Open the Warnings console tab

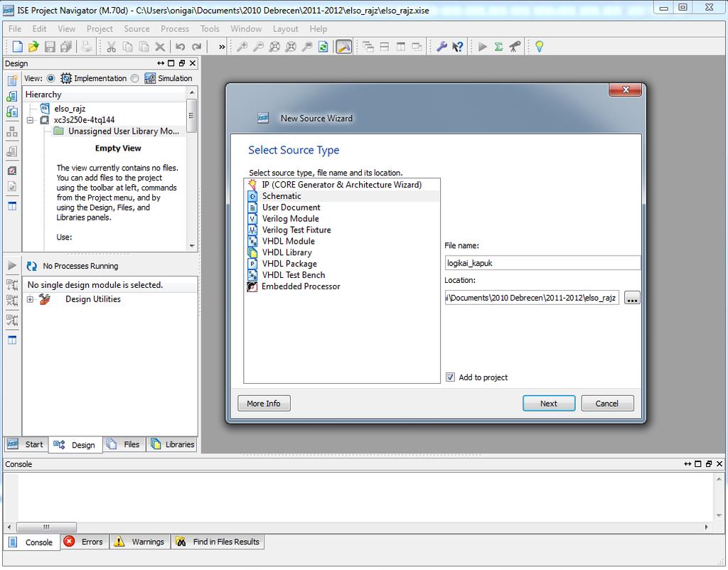click(x=140, y=542)
